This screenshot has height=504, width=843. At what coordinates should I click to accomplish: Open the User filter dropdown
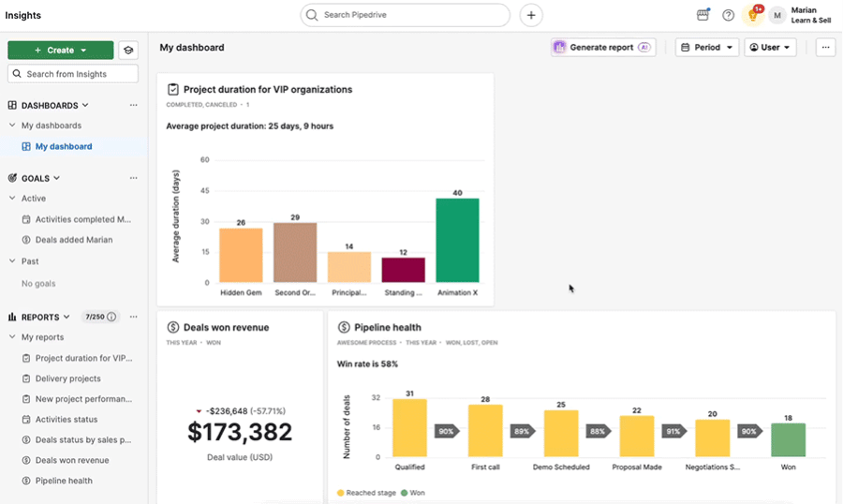click(770, 48)
